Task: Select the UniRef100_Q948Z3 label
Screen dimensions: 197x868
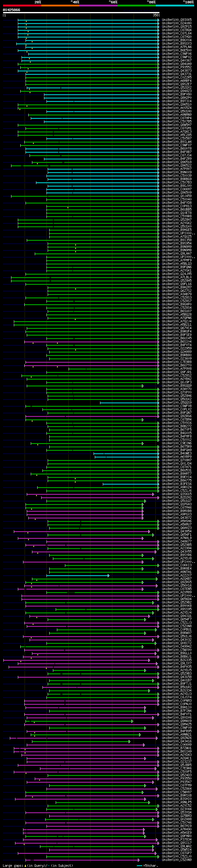Action: coord(177,91)
